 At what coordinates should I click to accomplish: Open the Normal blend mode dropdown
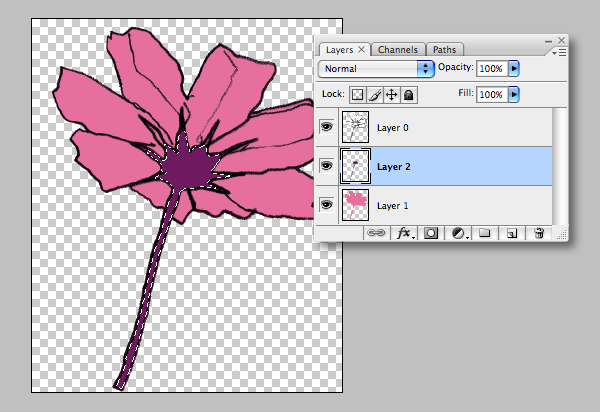tap(376, 69)
